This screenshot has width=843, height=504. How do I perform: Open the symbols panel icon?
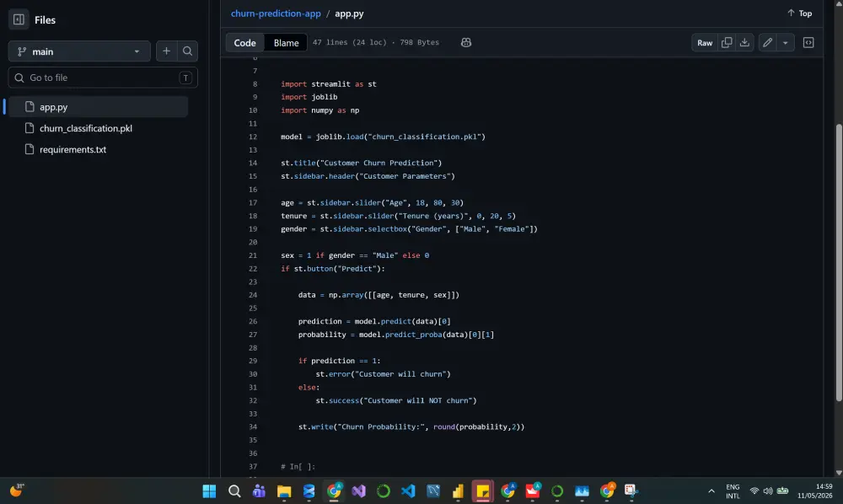tap(808, 42)
